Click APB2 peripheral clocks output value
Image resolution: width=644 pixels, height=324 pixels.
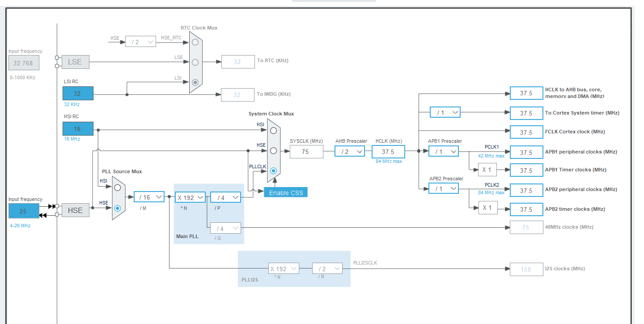coord(526,190)
